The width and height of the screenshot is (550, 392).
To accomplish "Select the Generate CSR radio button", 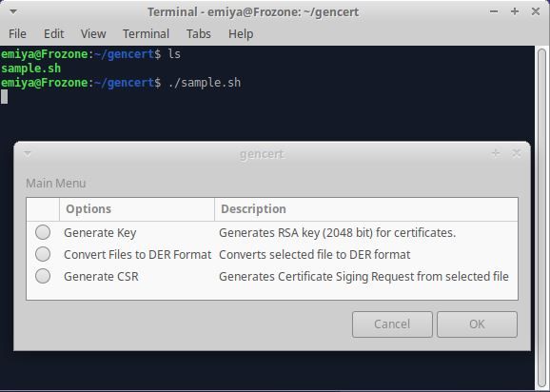I will coord(43,276).
